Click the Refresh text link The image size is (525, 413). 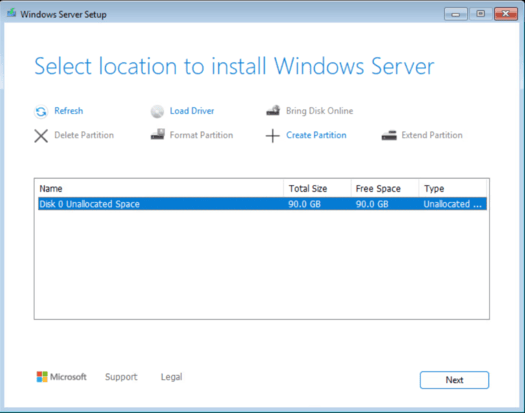click(69, 111)
